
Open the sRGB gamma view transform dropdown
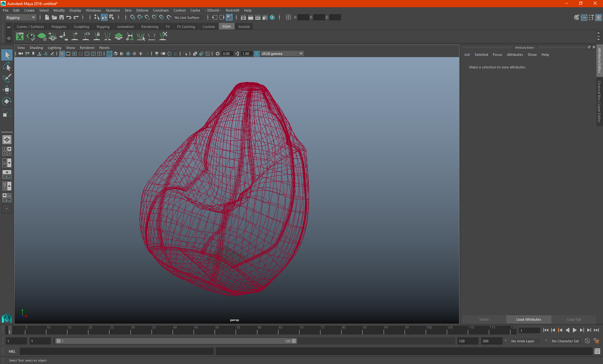pyautogui.click(x=282, y=54)
